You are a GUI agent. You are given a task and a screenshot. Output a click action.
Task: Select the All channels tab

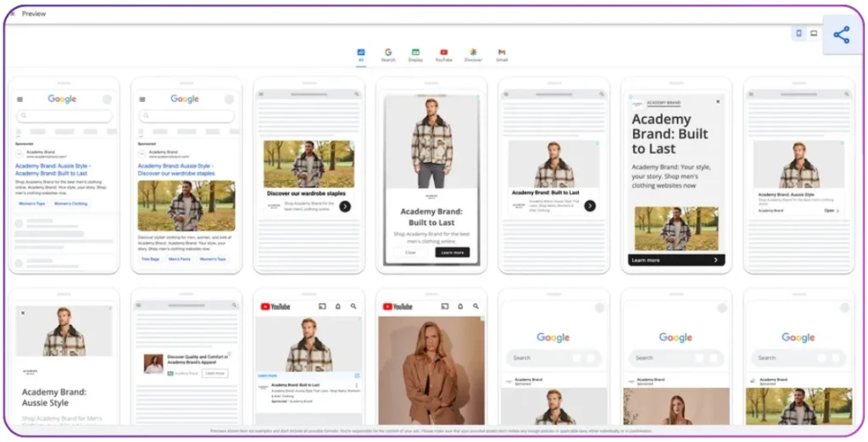pos(361,55)
